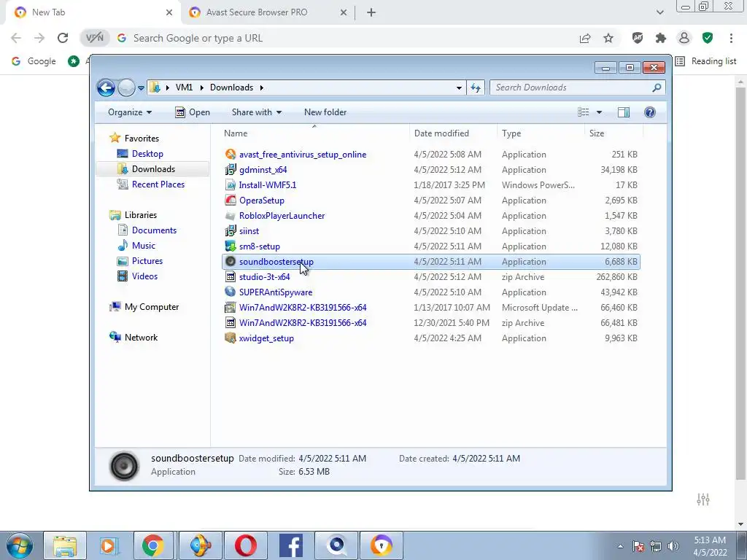Viewport: 747px width, 560px height.
Task: Open the AdBlock shield extension icon
Action: click(x=638, y=38)
